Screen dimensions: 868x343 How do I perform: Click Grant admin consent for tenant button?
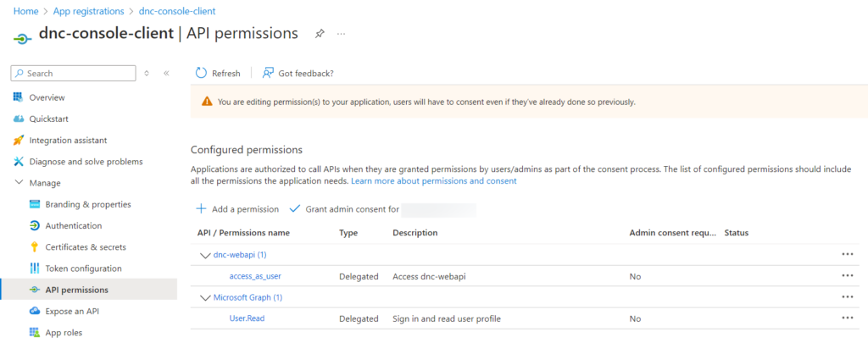click(x=383, y=209)
